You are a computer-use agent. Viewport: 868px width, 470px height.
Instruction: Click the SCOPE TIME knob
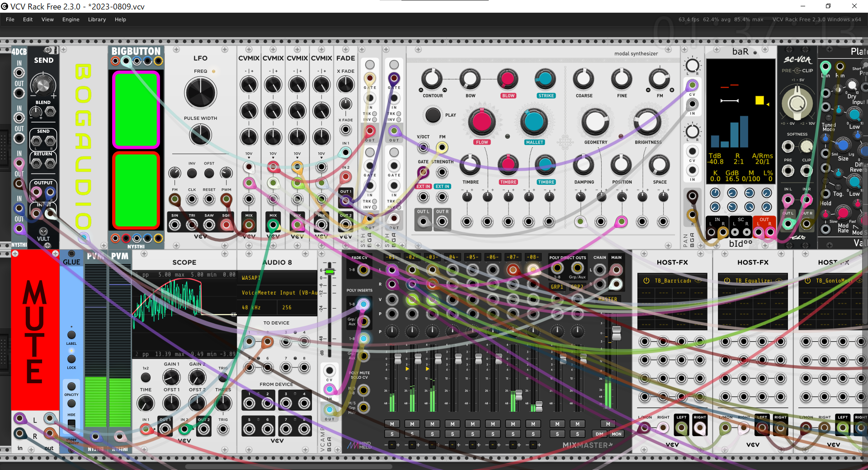pyautogui.click(x=146, y=403)
